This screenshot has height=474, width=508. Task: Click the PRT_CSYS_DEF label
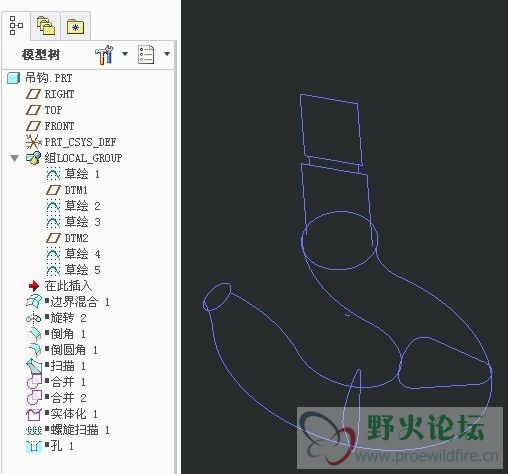click(x=80, y=142)
